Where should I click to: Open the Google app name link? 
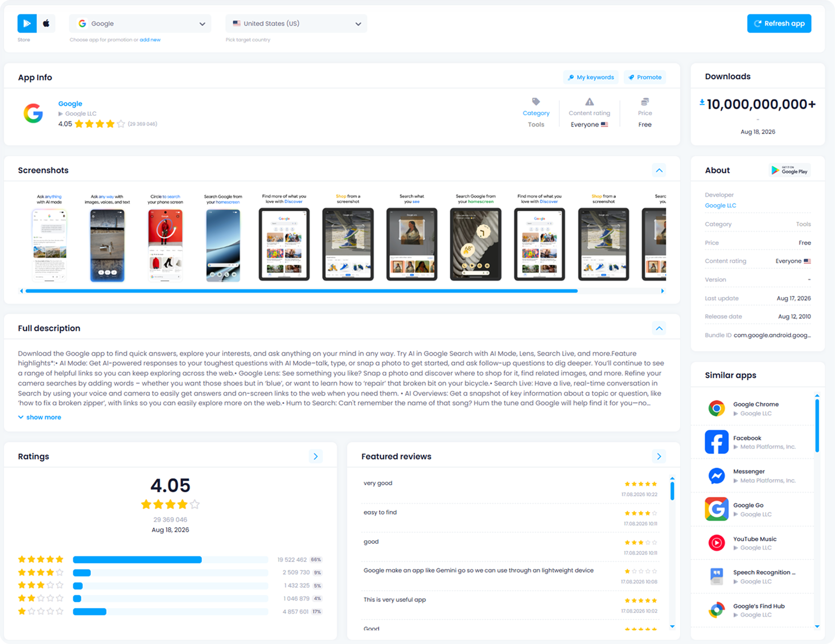(x=70, y=104)
